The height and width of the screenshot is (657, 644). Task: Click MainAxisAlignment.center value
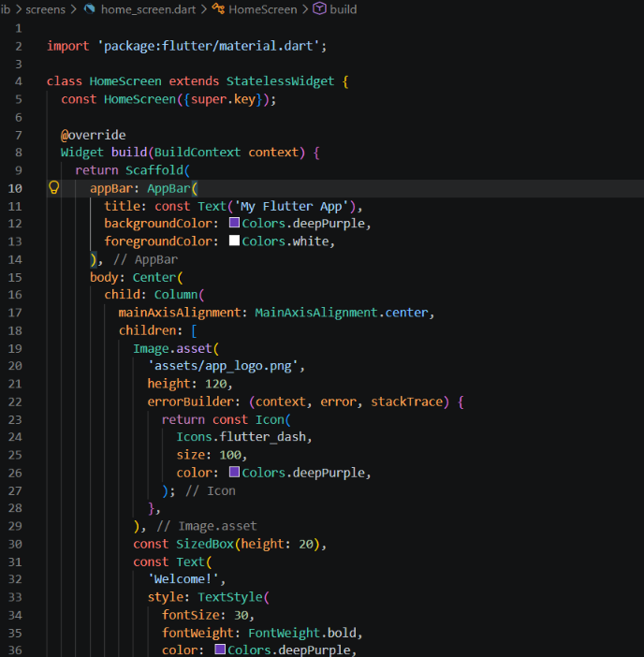click(342, 313)
